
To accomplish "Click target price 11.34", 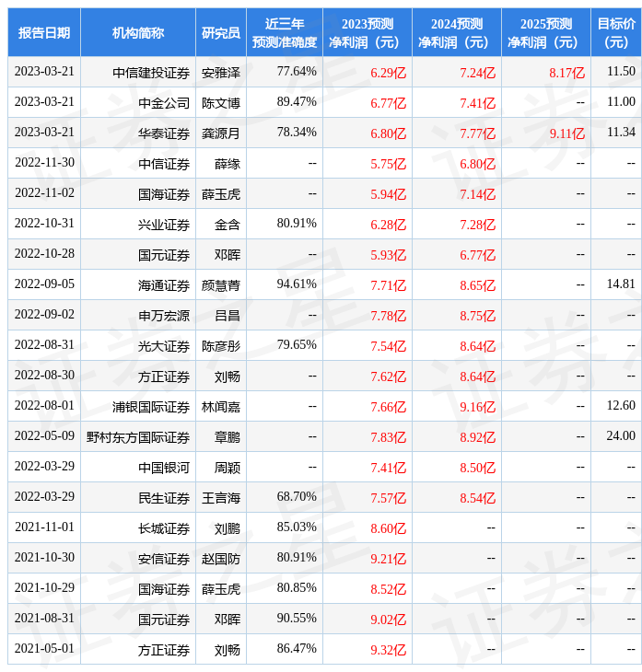I will [621, 132].
